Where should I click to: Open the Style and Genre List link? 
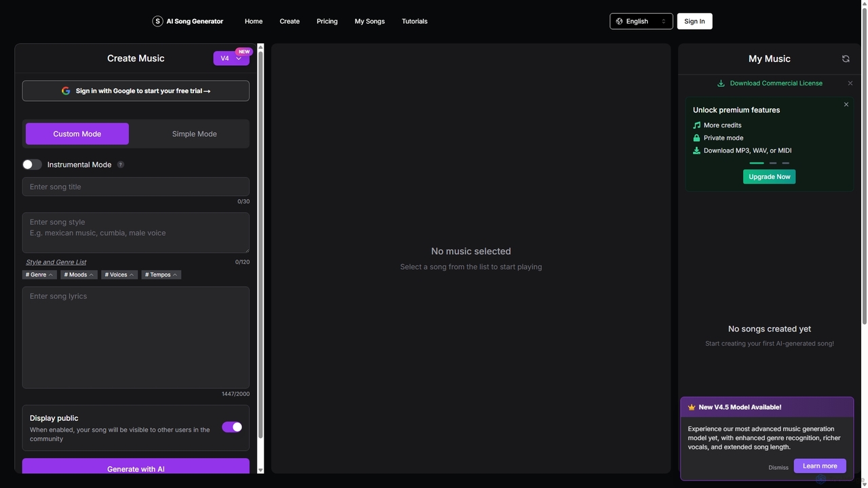(x=56, y=262)
